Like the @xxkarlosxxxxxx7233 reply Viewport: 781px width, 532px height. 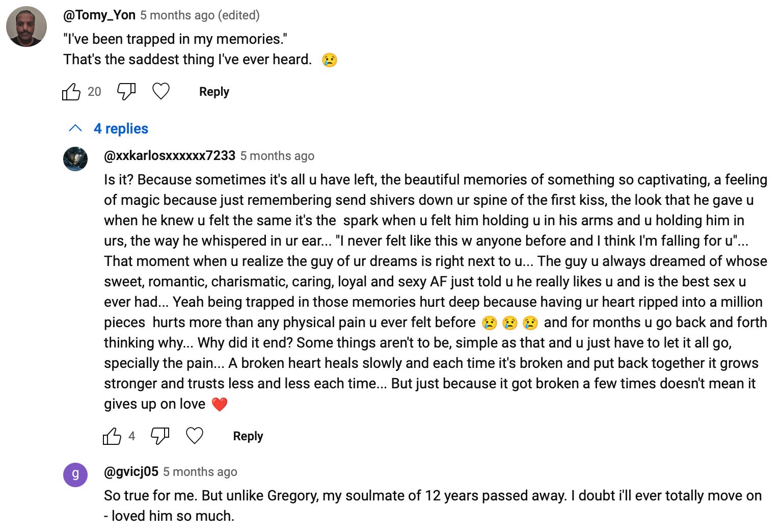tap(112, 436)
